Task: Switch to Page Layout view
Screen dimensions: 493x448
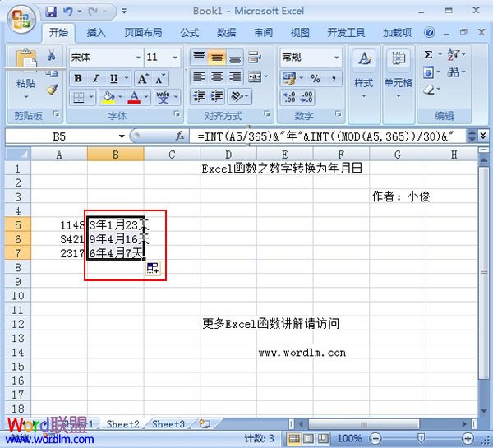Action: point(308,438)
